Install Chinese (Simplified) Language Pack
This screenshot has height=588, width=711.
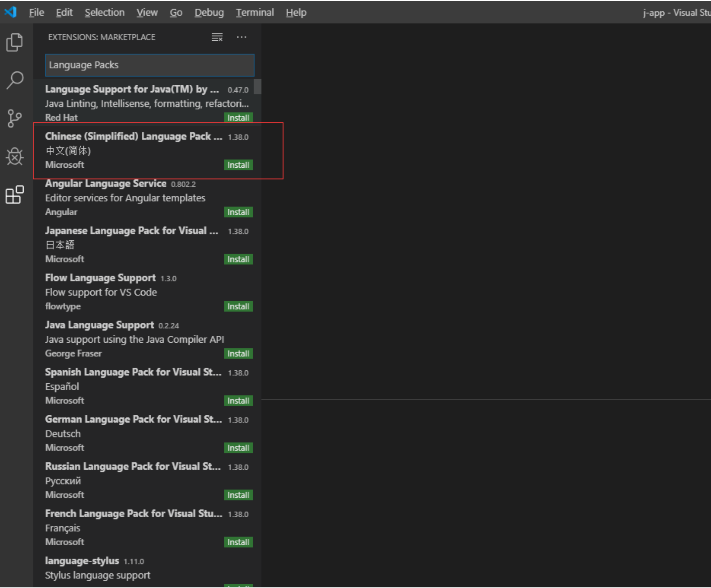[x=238, y=165]
